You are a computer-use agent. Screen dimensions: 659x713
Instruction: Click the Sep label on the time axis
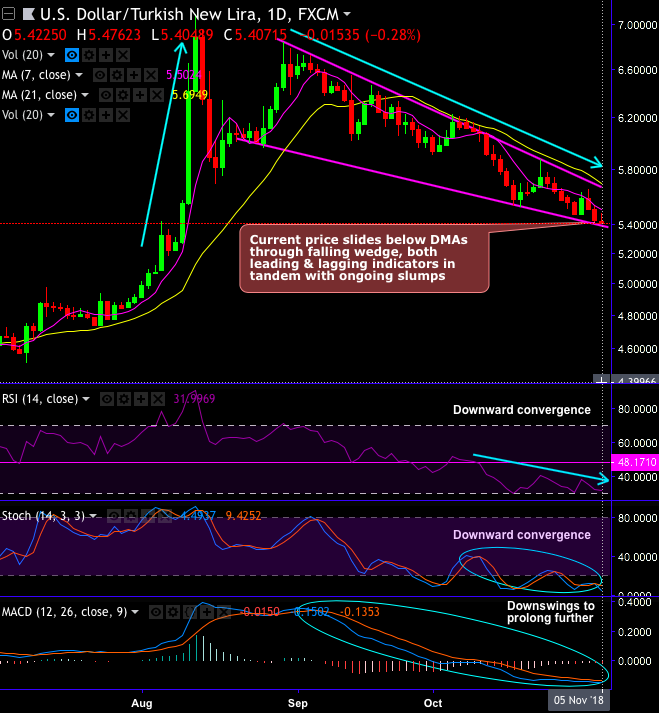(x=298, y=703)
